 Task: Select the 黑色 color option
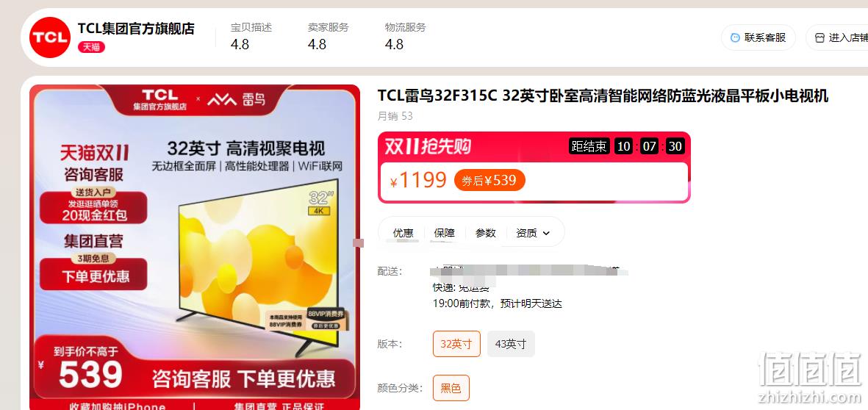pos(451,388)
